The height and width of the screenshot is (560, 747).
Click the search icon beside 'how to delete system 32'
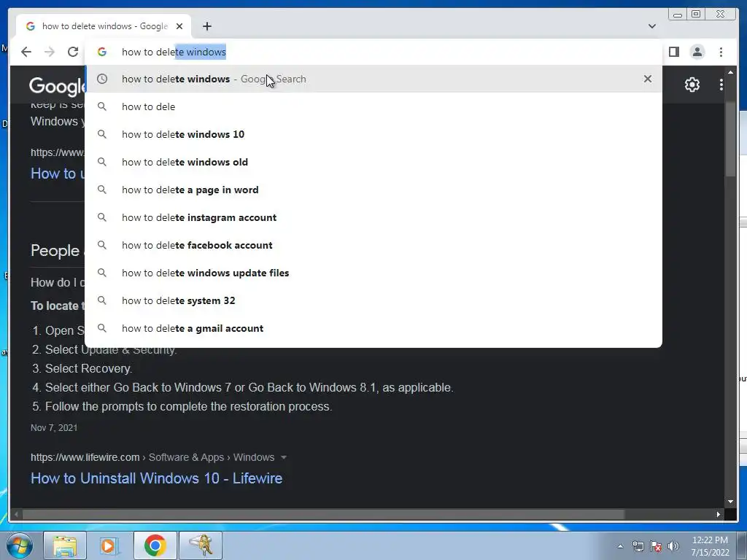102,300
